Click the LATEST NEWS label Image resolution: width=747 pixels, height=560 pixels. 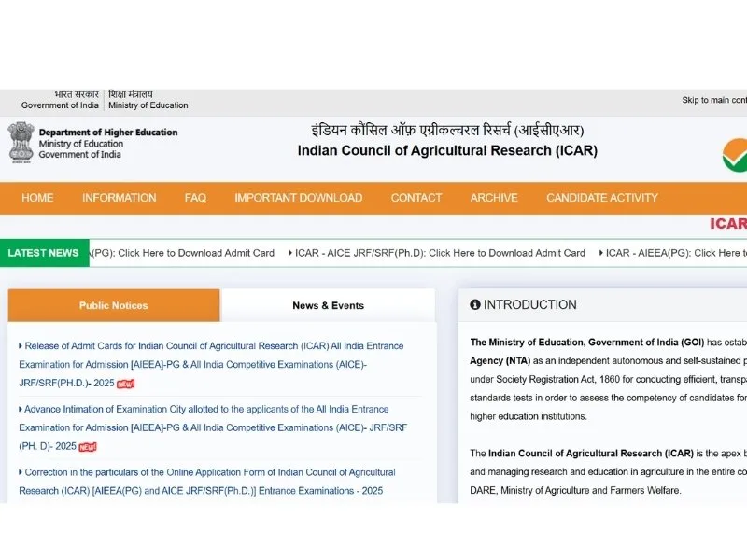[43, 253]
